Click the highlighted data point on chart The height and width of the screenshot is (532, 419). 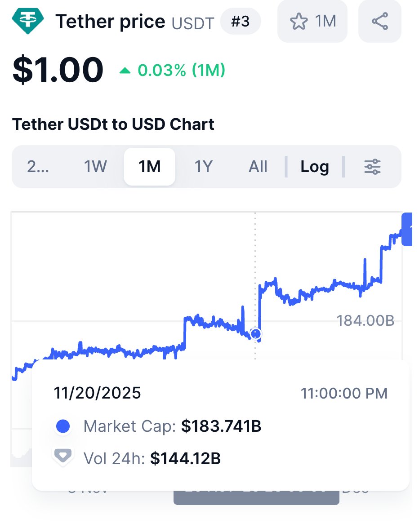coord(256,334)
